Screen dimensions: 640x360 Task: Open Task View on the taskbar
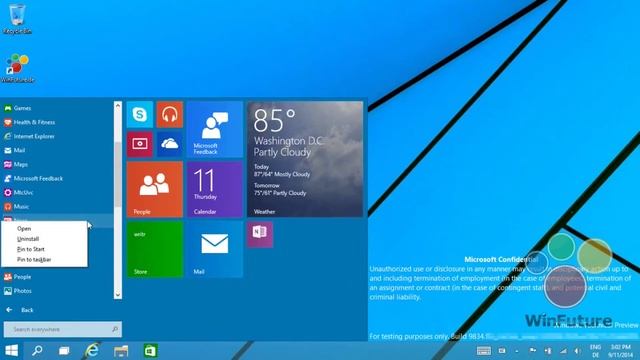tap(64, 351)
